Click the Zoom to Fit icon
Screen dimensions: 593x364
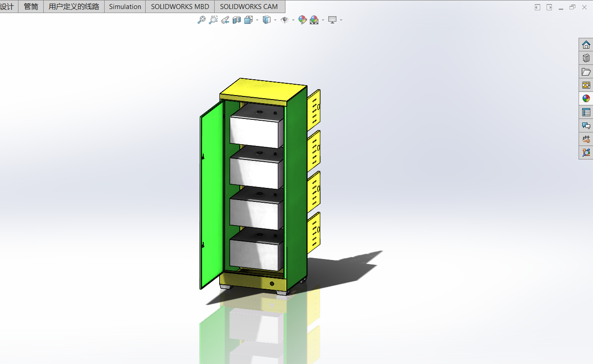pos(202,20)
